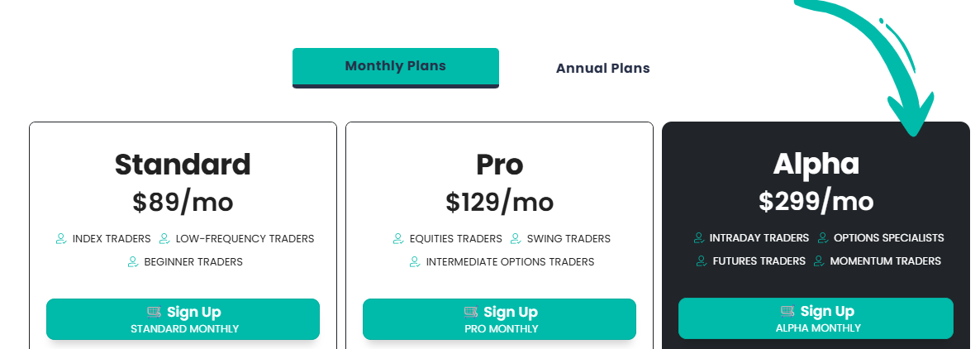Click the Low-Frequency Traders user icon
Screen dimensions: 980x349
tap(164, 239)
